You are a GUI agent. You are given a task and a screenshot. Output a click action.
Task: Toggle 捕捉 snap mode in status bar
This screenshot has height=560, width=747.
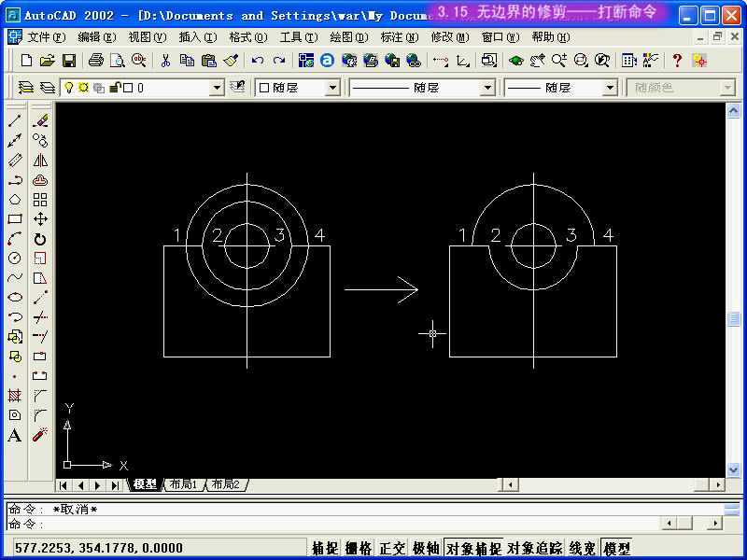click(325, 548)
